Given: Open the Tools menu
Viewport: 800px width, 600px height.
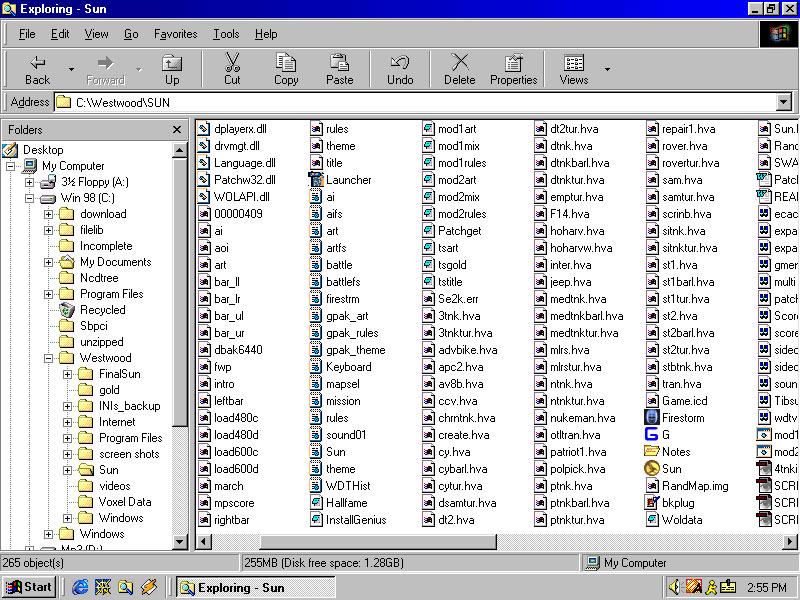Looking at the screenshot, I should 226,34.
